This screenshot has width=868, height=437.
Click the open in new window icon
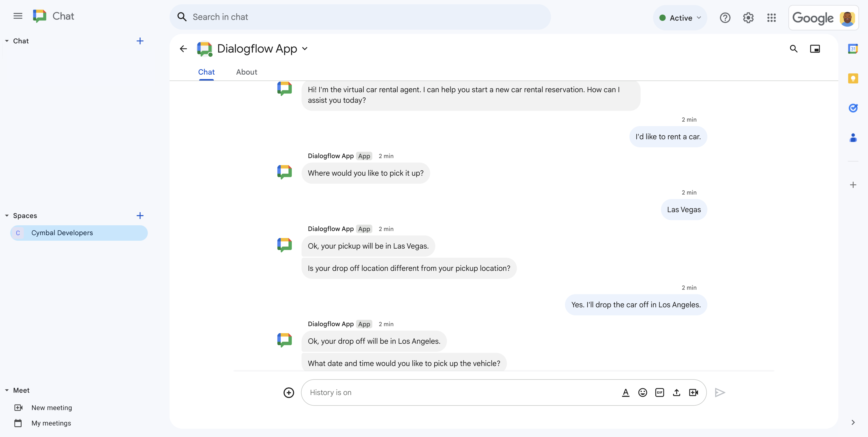tap(815, 49)
